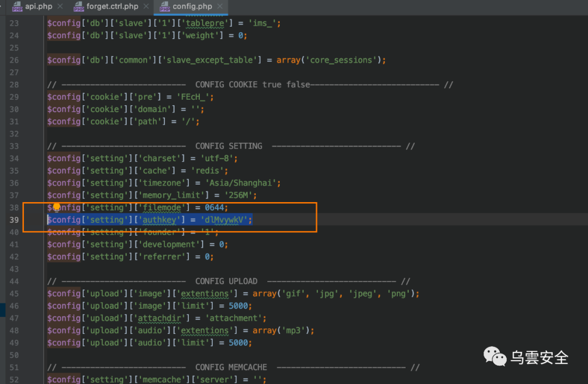Close the config.php tab
588x384 pixels.
(x=220, y=7)
